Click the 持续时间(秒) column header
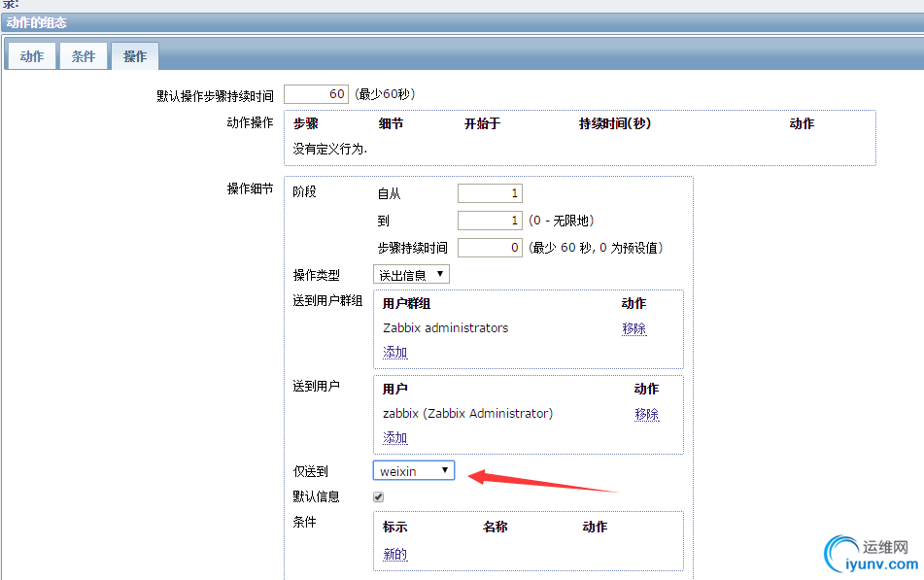 coord(615,123)
